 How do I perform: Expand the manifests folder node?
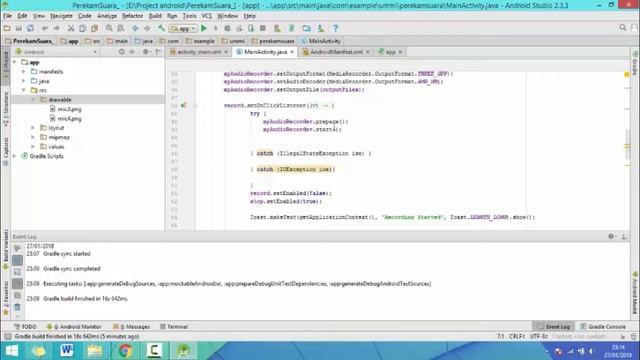[x=24, y=72]
